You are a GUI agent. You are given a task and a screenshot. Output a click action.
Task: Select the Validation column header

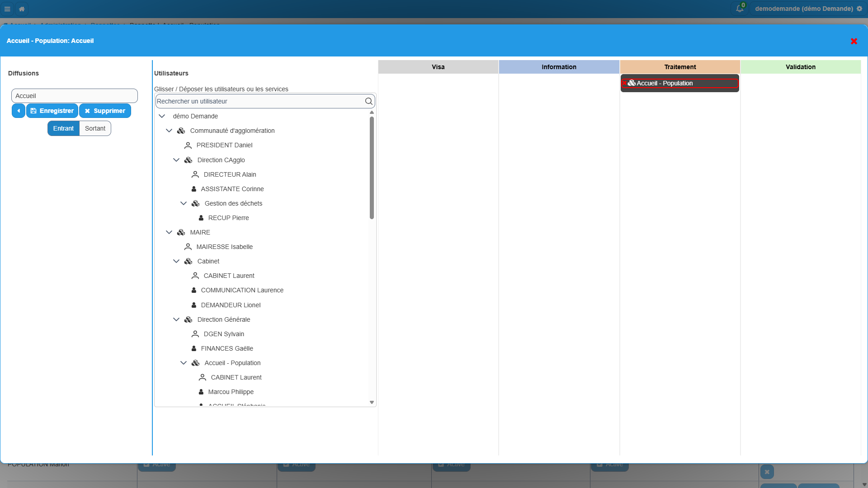pyautogui.click(x=801, y=67)
